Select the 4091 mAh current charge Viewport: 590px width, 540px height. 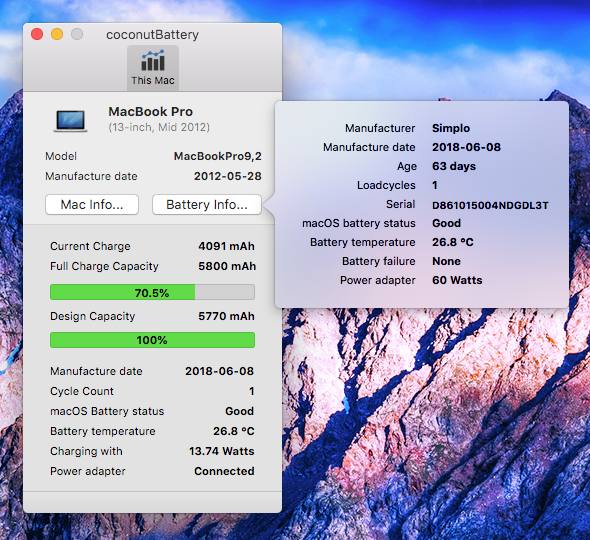pos(227,246)
